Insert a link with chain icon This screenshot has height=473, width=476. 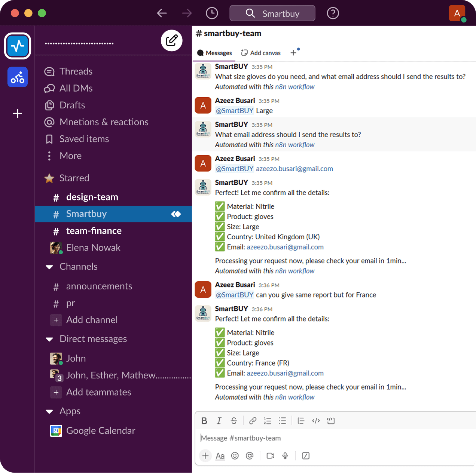click(x=253, y=421)
